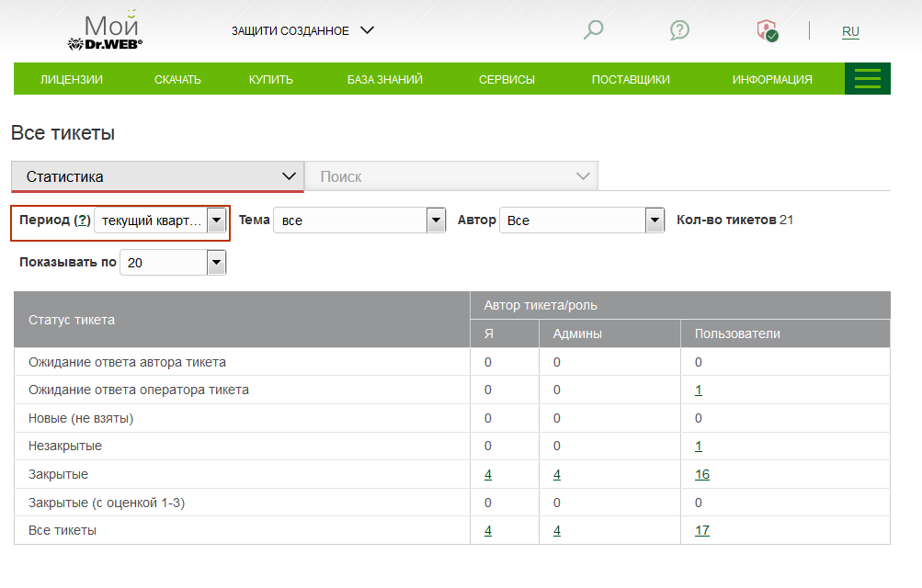Click the Период help question mark
Image resolution: width=922 pixels, height=588 pixels.
tap(83, 220)
